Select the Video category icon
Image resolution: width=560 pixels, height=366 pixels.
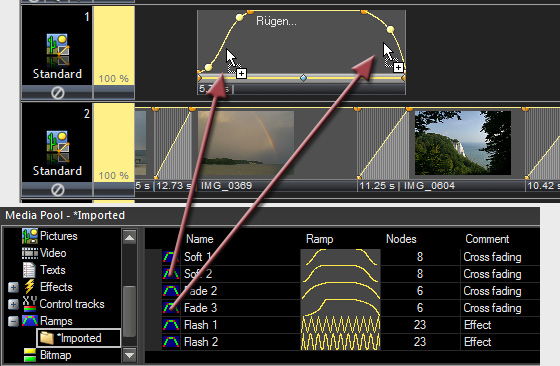pyautogui.click(x=30, y=253)
